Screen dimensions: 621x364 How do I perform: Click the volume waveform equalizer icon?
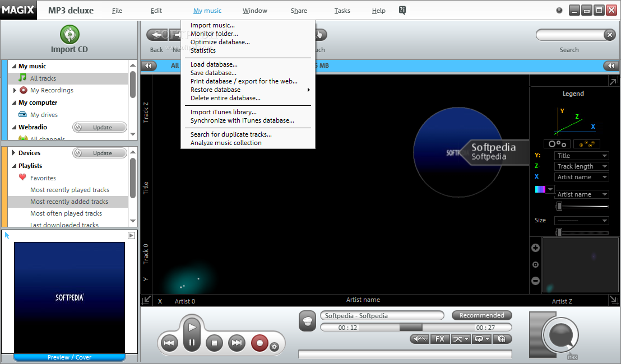click(420, 339)
